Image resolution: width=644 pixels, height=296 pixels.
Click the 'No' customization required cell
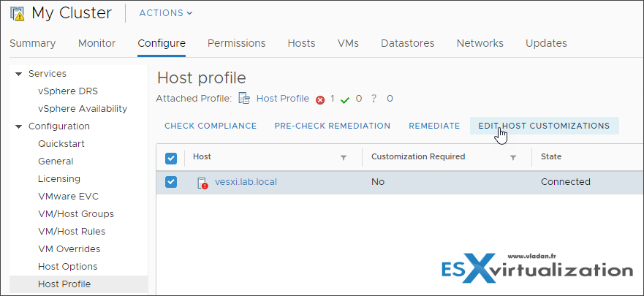pyautogui.click(x=378, y=182)
